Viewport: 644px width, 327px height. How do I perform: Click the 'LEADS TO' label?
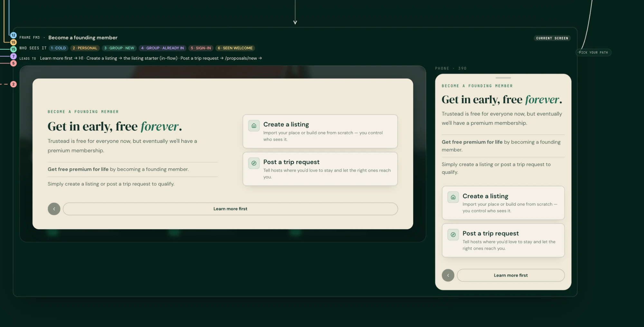(28, 58)
